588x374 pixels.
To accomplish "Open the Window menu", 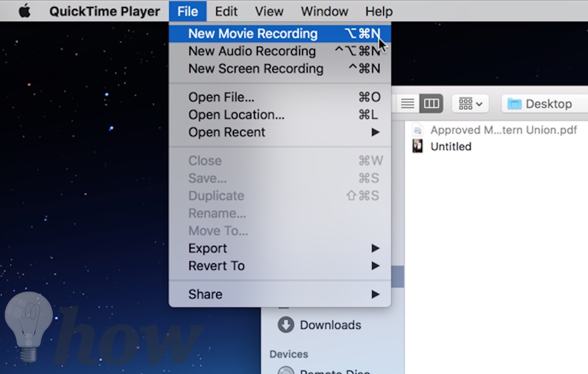I will [x=324, y=11].
